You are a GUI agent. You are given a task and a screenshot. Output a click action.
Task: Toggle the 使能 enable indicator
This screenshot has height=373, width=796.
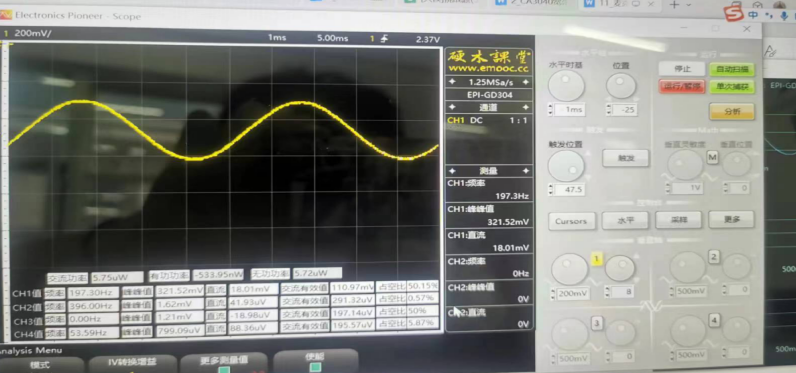315,367
